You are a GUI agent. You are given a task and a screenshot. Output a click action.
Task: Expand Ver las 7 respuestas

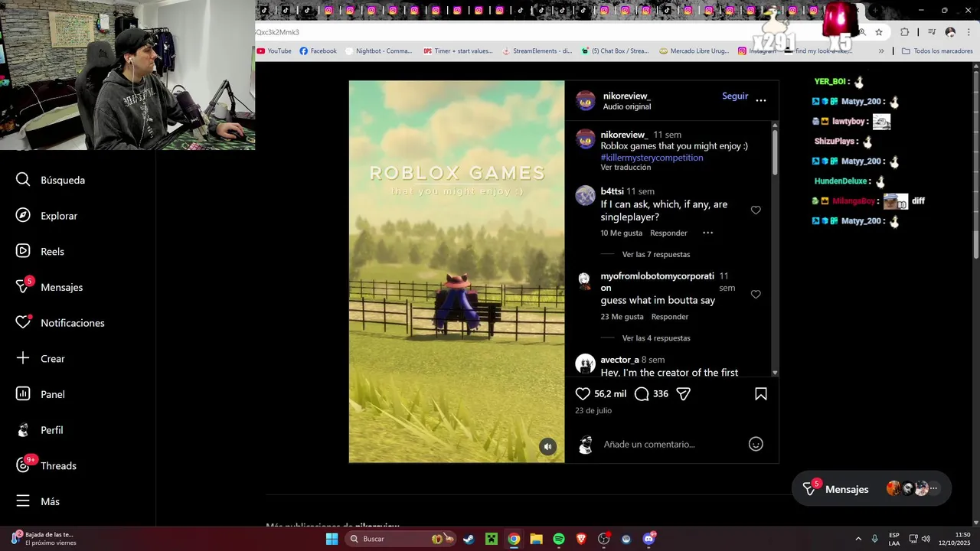(x=656, y=254)
